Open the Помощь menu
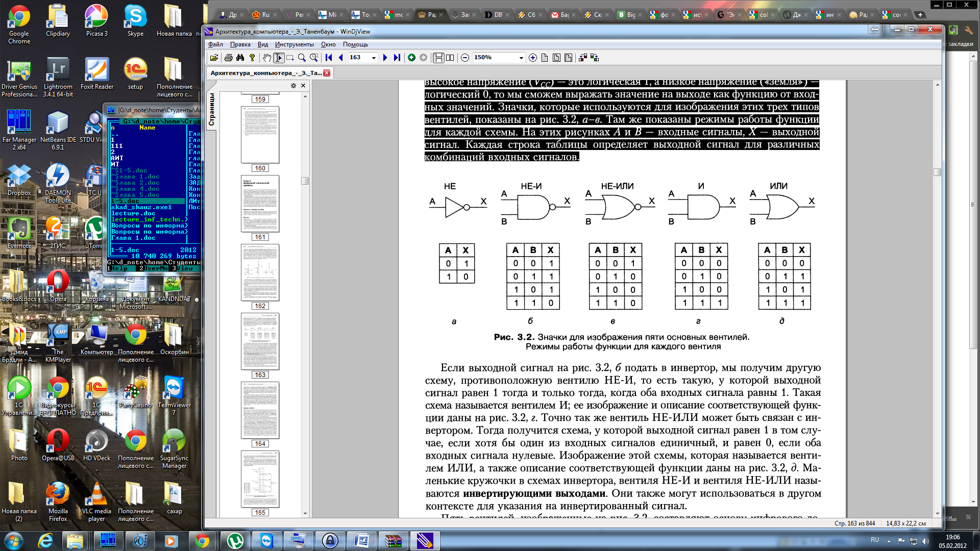980x551 pixels. pos(355,44)
